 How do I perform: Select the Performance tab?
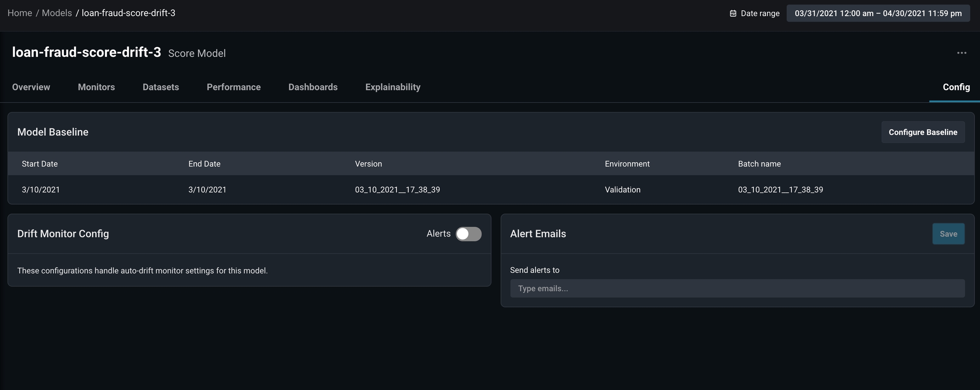234,87
